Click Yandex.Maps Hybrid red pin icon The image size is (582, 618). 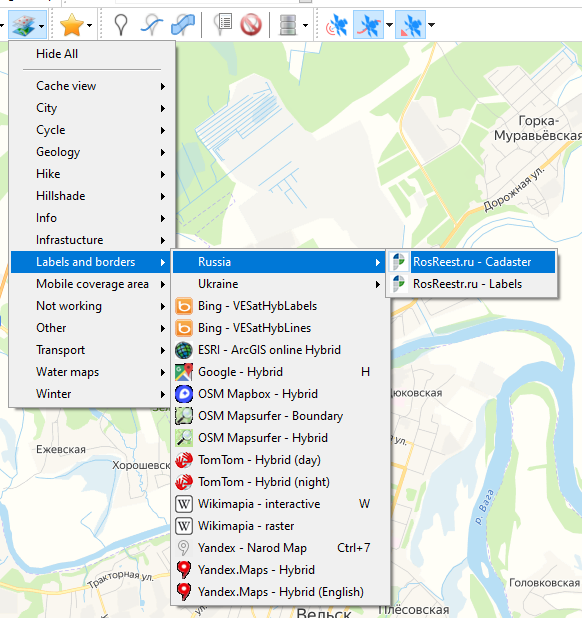coord(184,570)
